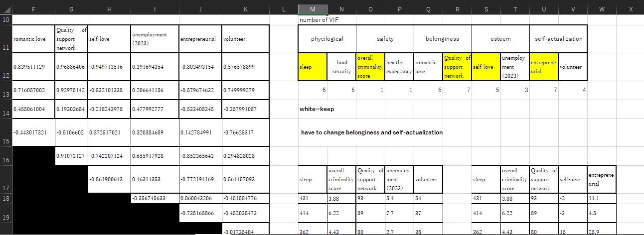Click cell containing 0.372517021
The height and width of the screenshot is (235, 644).
tap(109, 132)
